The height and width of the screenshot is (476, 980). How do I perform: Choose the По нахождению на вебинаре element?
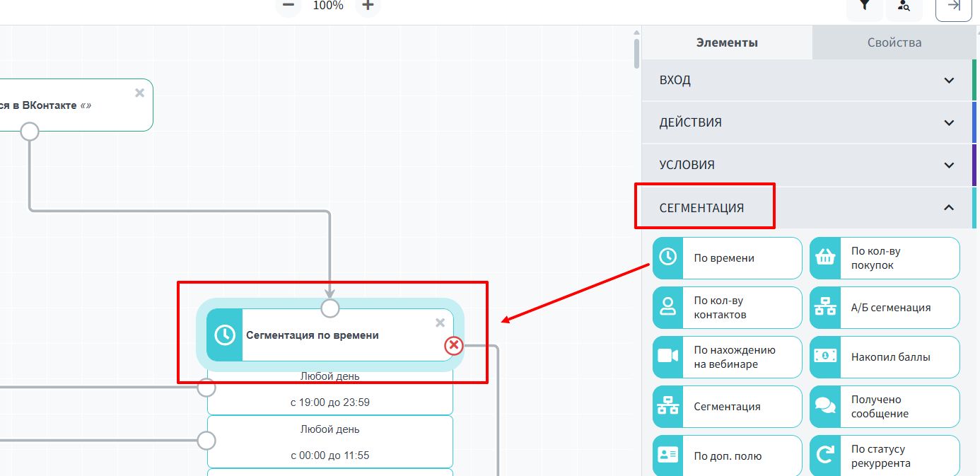click(x=727, y=357)
